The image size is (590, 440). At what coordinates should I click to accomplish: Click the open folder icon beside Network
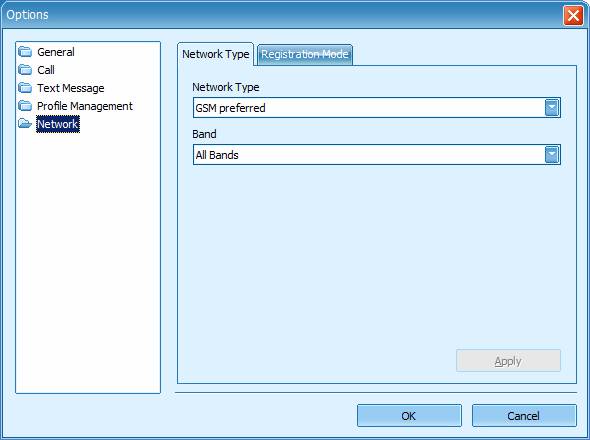(25, 123)
